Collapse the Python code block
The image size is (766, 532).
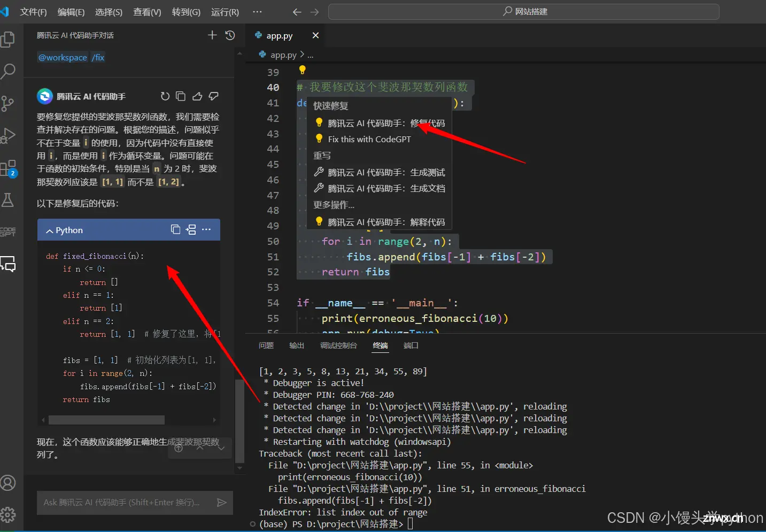pos(50,230)
